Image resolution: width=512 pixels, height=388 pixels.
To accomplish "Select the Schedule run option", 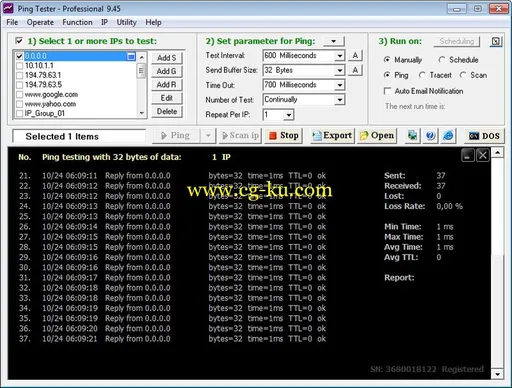I will 442,60.
